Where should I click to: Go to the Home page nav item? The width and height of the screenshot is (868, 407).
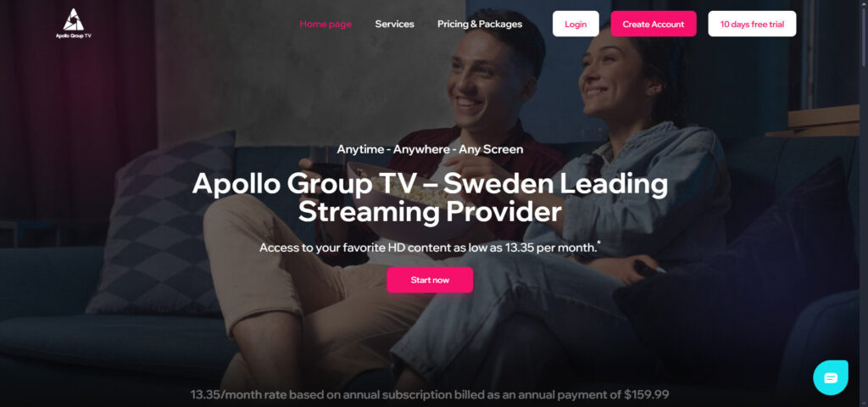click(325, 24)
